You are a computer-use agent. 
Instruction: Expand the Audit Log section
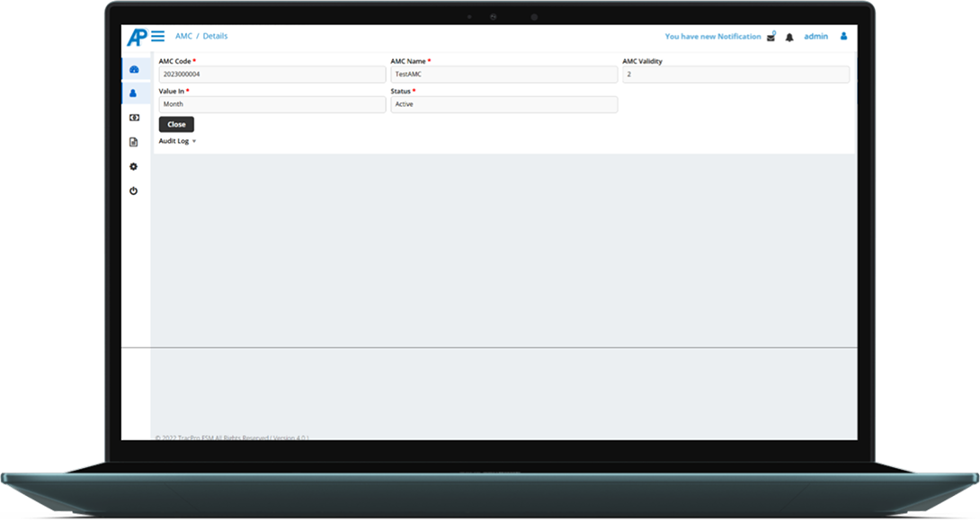pos(177,141)
